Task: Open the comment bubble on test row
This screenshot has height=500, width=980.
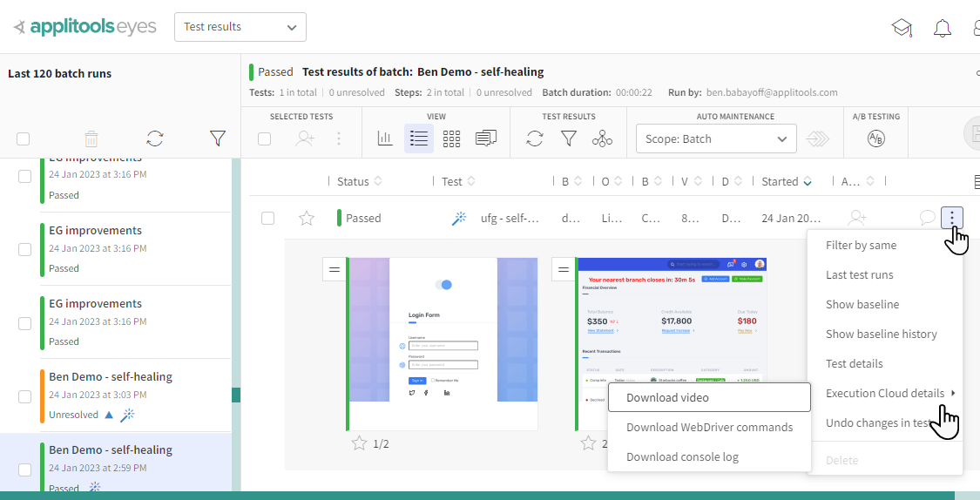Action: pos(928,218)
